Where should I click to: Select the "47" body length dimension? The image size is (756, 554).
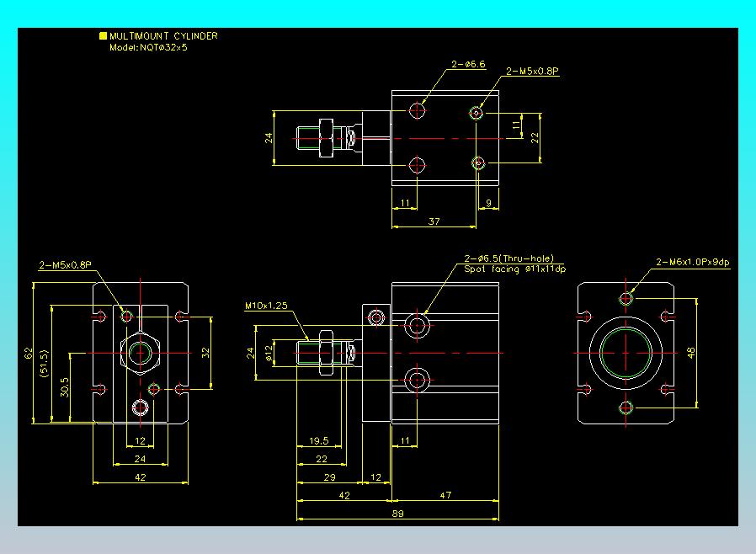[445, 495]
